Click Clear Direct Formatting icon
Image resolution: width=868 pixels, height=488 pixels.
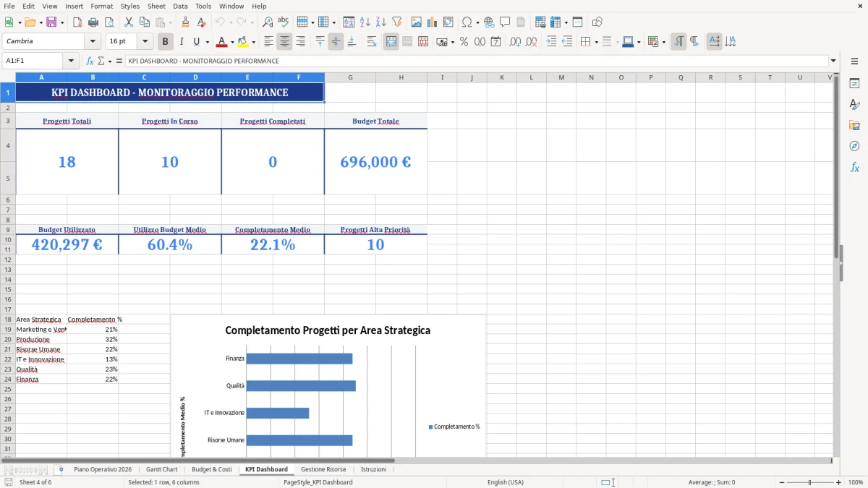point(201,22)
